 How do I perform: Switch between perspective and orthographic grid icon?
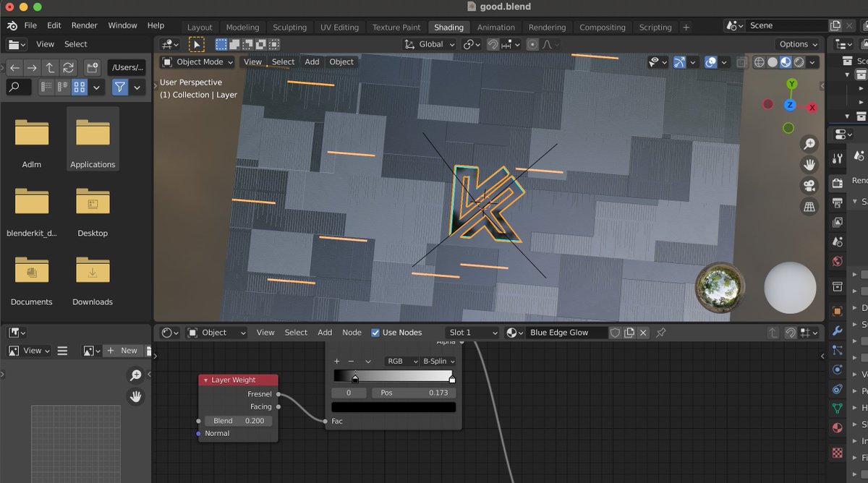pyautogui.click(x=809, y=207)
